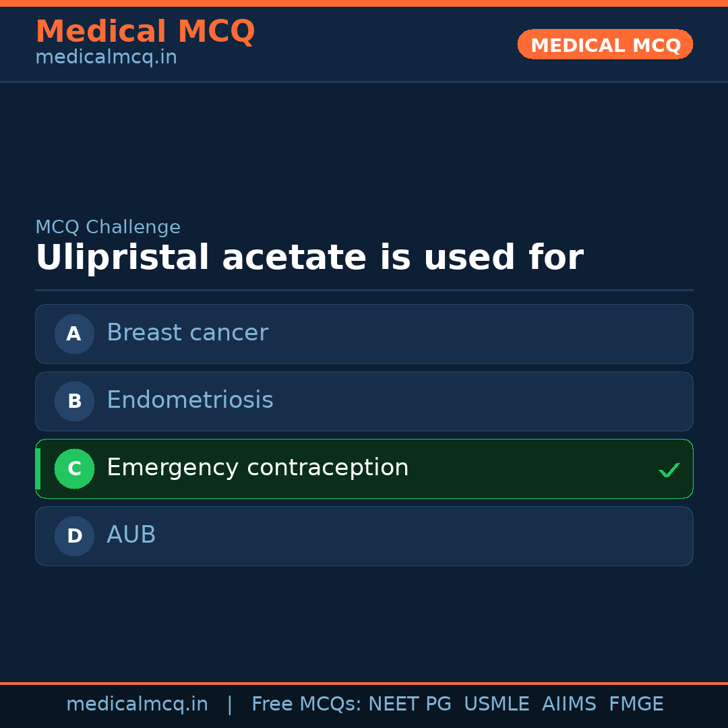Click the MCQ Challenge label
This screenshot has width=728, height=728.
(108, 227)
